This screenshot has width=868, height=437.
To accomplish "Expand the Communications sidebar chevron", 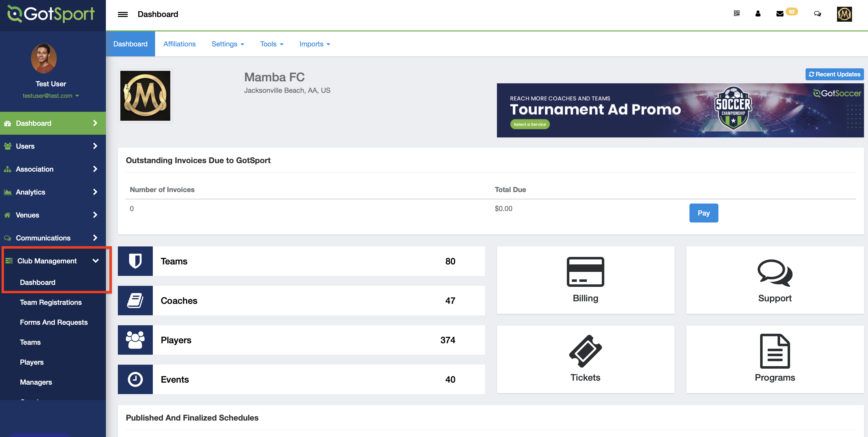I will pyautogui.click(x=95, y=237).
